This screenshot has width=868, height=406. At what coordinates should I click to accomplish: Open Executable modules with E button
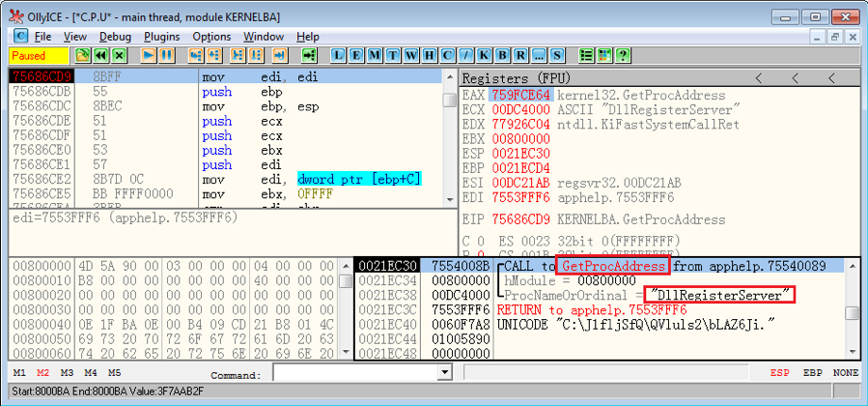click(x=355, y=56)
